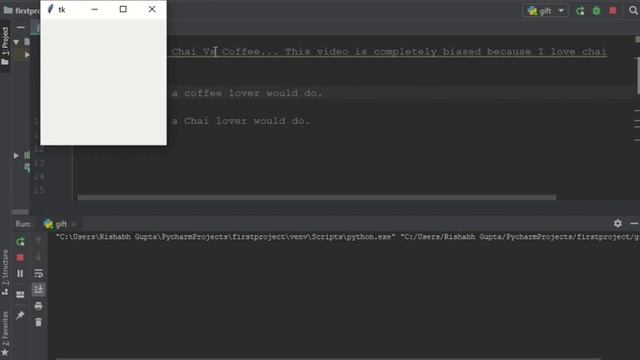
Task: Maximize the tk window
Action: pyautogui.click(x=123, y=9)
